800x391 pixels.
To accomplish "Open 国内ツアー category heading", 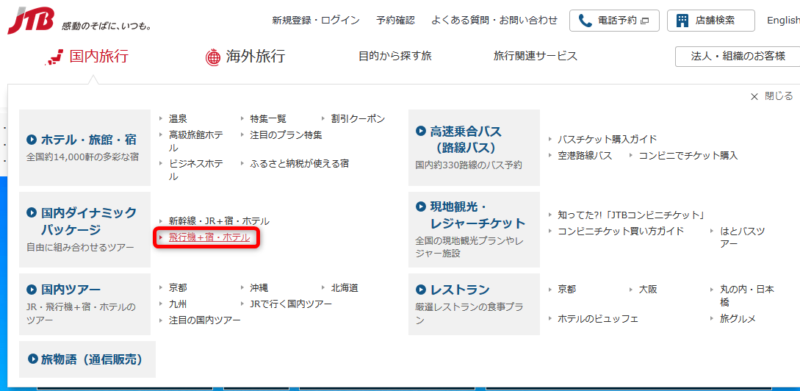I will 71,290.
